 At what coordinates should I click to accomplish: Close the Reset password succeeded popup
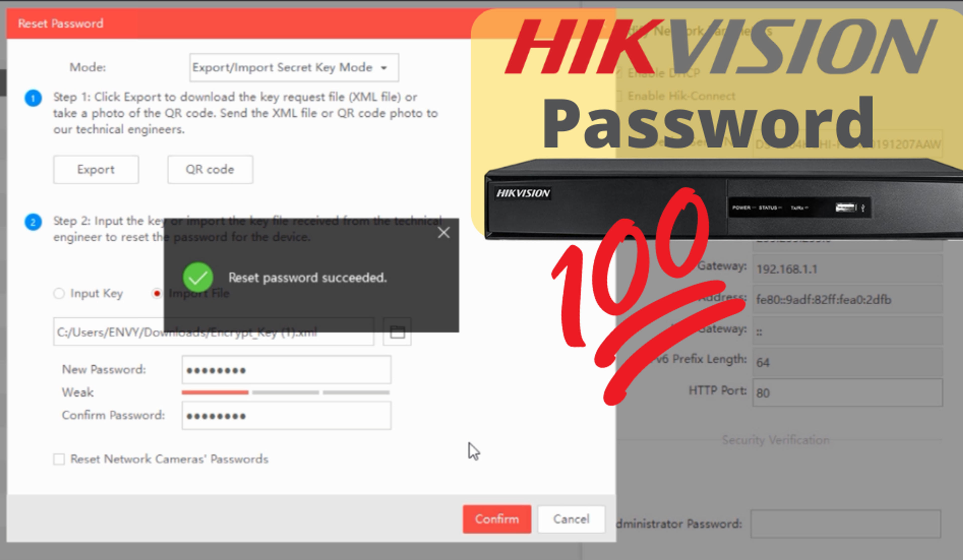pyautogui.click(x=444, y=232)
